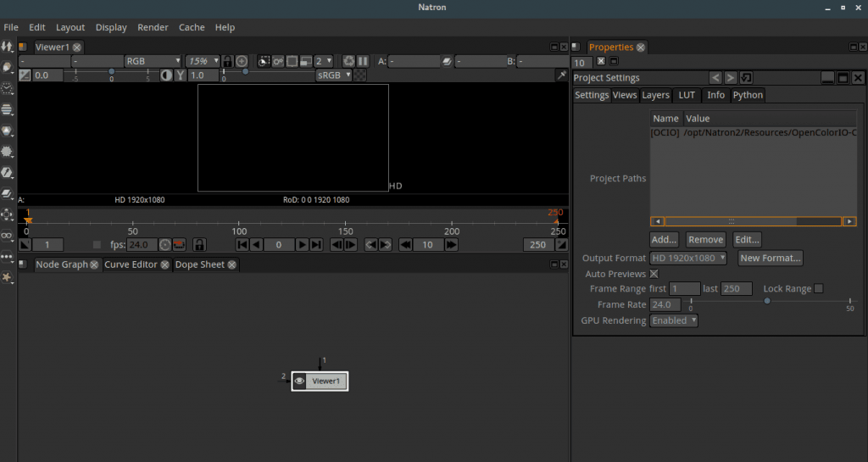
Task: Lock the timeline frame range padlock
Action: pos(199,245)
